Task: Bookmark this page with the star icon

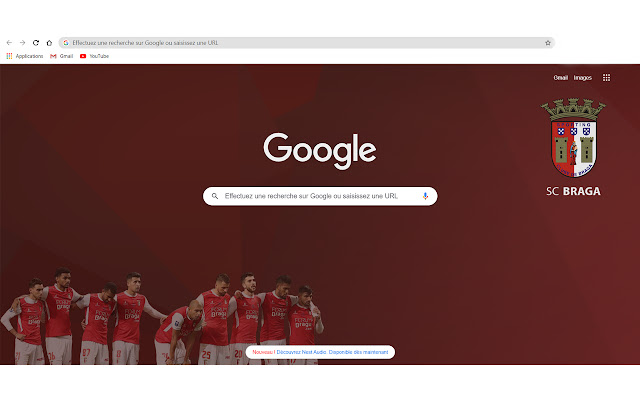Action: click(548, 43)
